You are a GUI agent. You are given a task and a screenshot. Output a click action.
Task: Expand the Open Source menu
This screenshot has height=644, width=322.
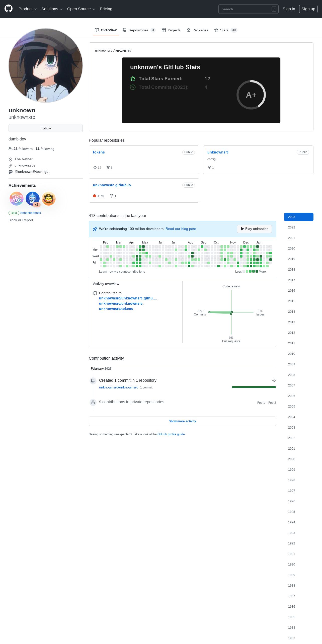point(81,9)
